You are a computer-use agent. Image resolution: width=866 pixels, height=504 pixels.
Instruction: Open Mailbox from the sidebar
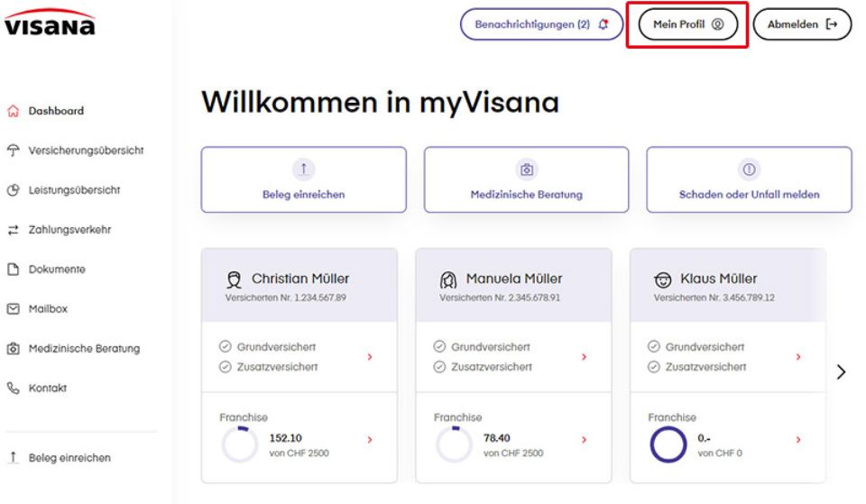click(49, 308)
